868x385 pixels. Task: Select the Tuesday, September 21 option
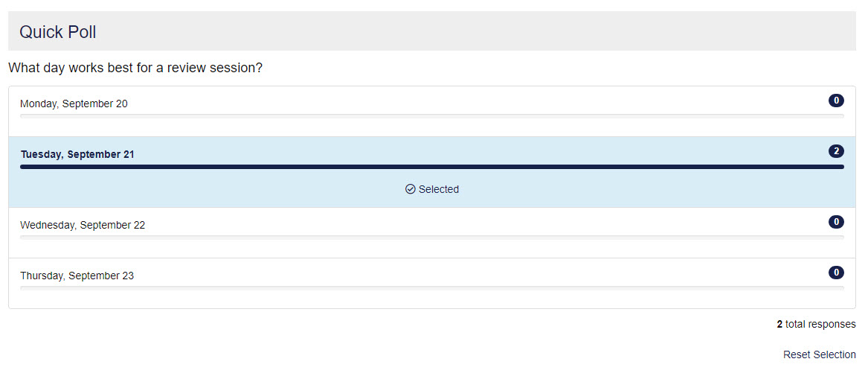tap(77, 155)
